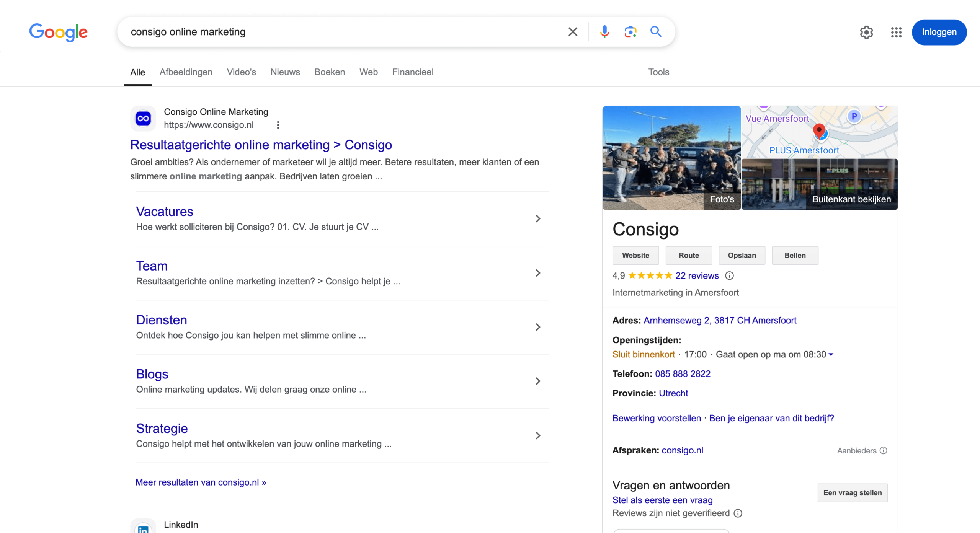980x533 pixels.
Task: Expand the Vacatures sitelink chevron
Action: pos(538,218)
